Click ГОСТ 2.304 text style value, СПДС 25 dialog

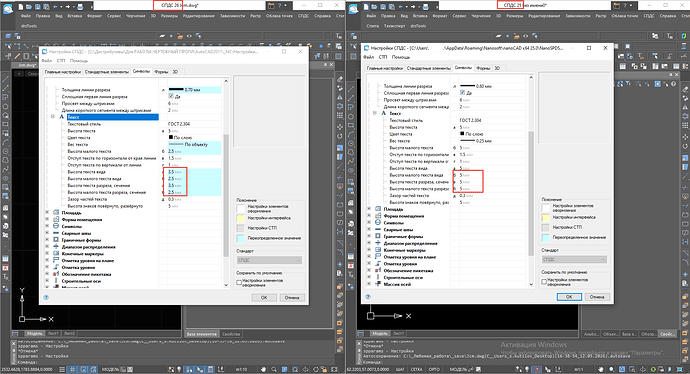(x=470, y=120)
